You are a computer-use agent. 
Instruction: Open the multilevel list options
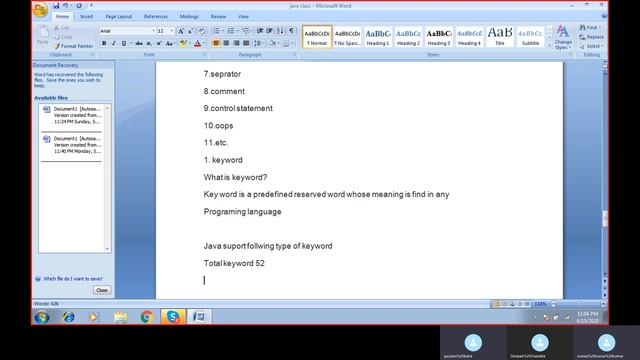tap(246, 31)
